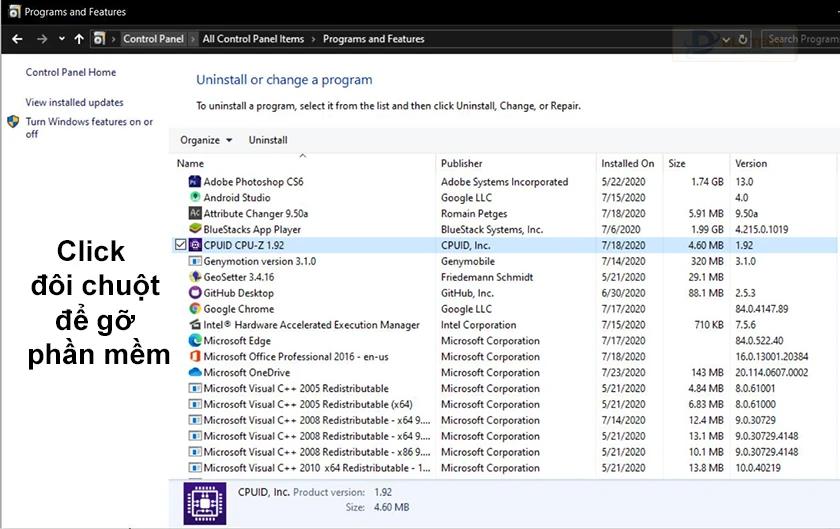Click the Microsoft Edge icon
Viewport: 840px width, 529px height.
coord(195,340)
